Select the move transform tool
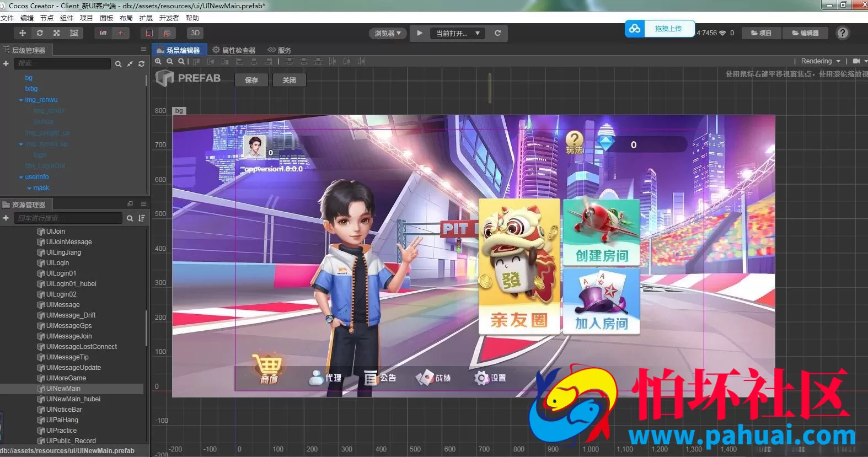Viewport: 868px width, 457px height. pyautogui.click(x=23, y=33)
